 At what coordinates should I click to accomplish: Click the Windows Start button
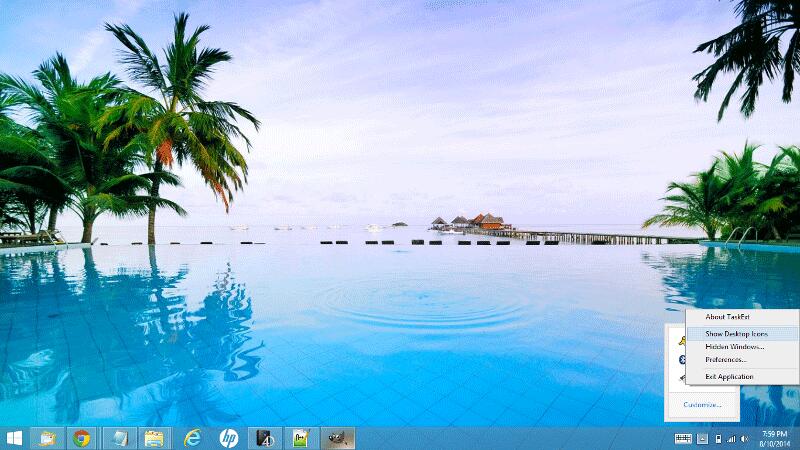15,438
